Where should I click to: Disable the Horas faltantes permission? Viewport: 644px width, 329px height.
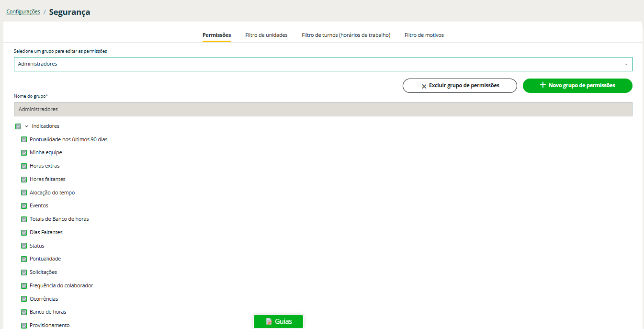(24, 180)
